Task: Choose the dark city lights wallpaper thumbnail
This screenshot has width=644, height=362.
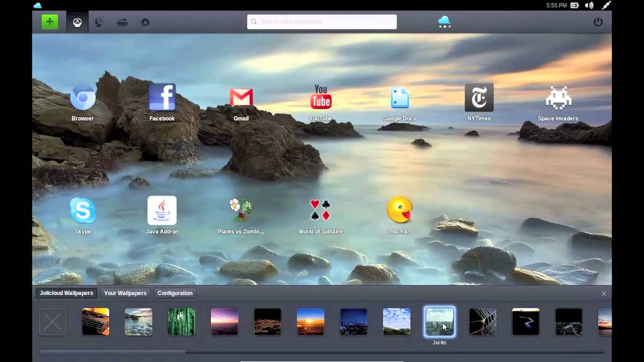Action: [268, 322]
